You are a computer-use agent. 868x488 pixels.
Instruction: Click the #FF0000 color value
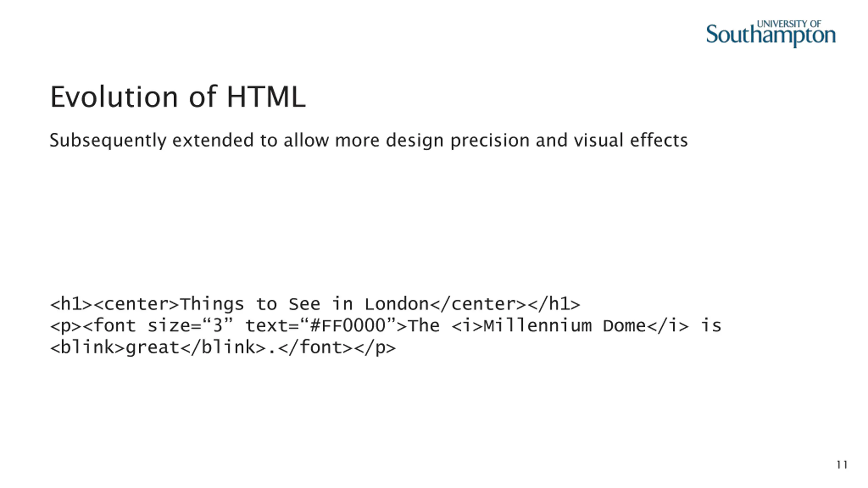(348, 326)
